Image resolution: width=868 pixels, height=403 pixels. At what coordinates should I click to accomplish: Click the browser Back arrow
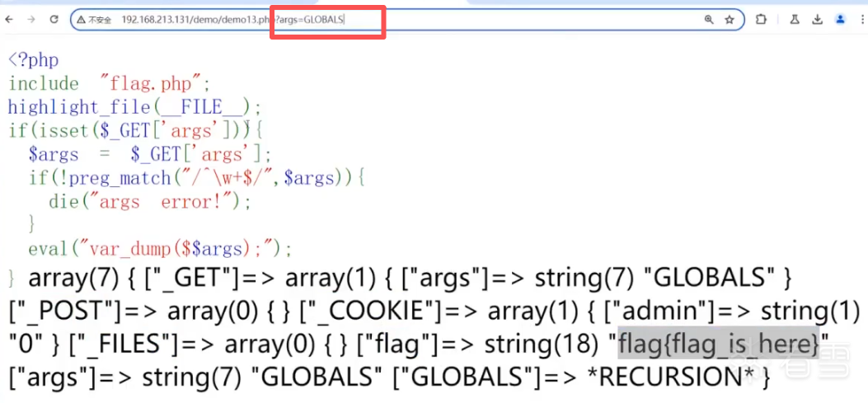10,19
